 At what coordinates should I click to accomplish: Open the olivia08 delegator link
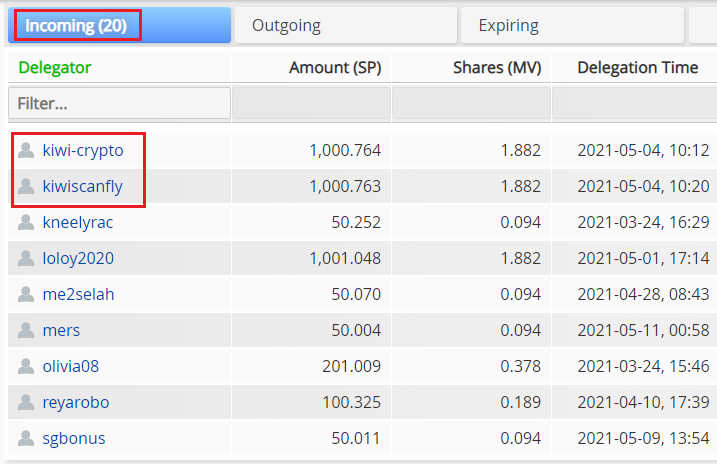click(70, 366)
